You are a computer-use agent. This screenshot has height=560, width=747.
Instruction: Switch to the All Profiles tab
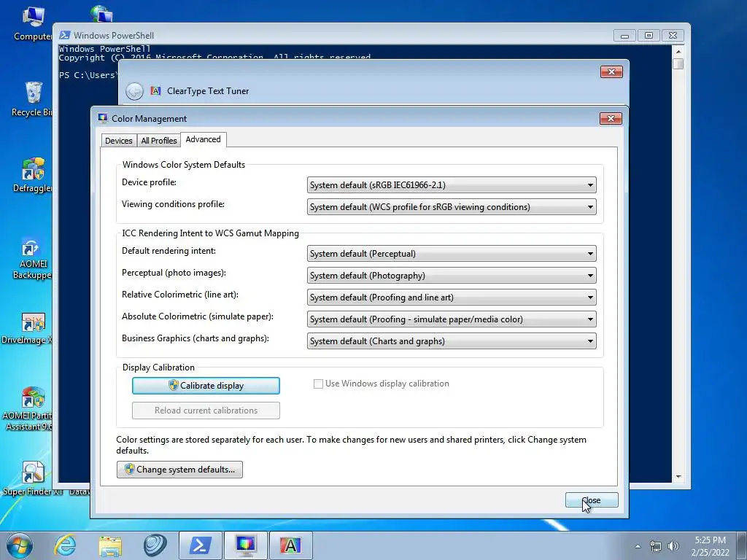[158, 141]
